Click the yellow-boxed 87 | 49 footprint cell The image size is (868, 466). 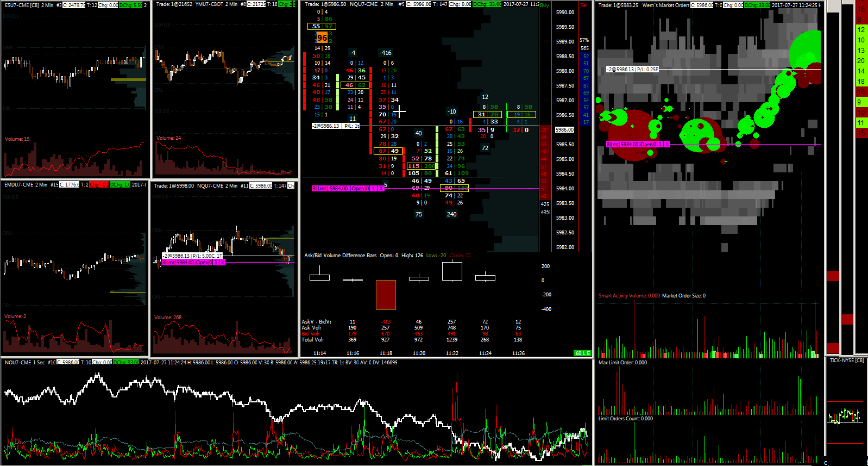click(x=388, y=151)
